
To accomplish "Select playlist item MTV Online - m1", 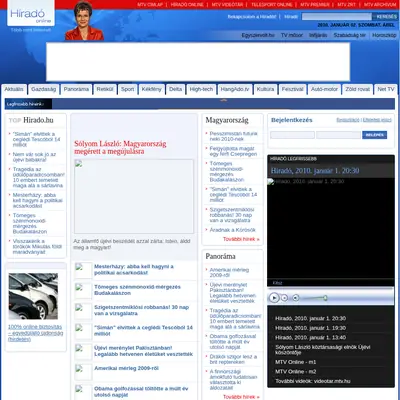I will coord(295,362).
